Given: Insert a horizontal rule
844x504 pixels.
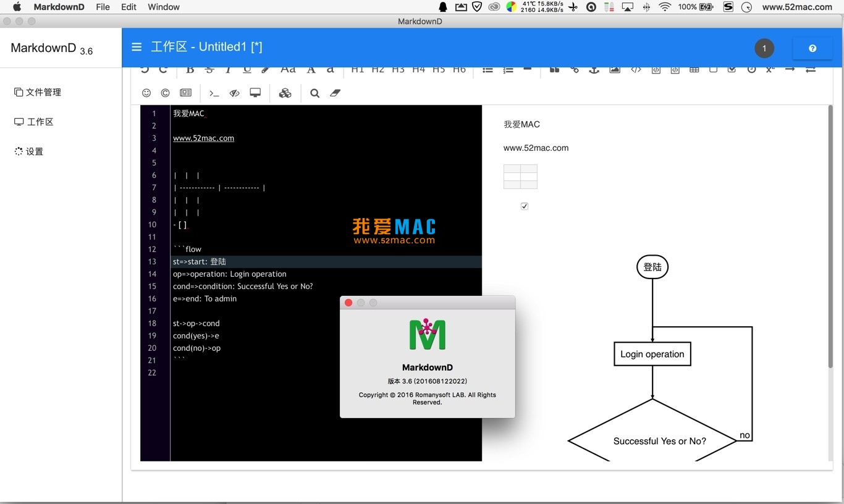Looking at the screenshot, I should click(528, 69).
